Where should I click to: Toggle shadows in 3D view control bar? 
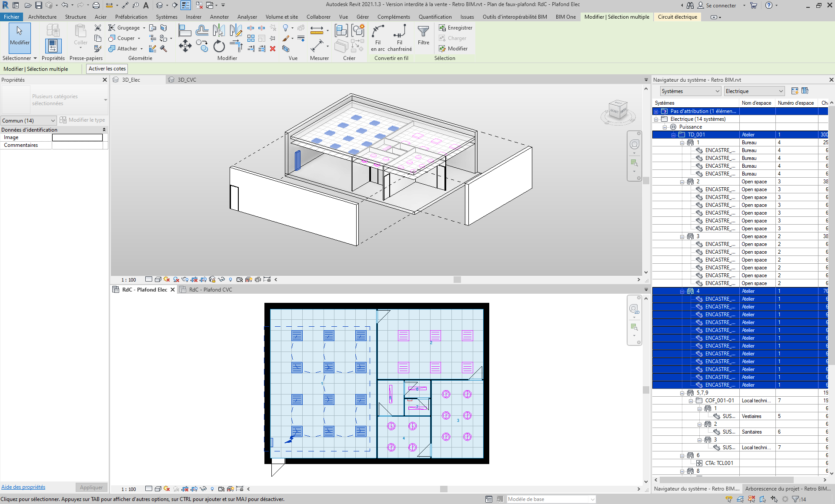tap(176, 279)
